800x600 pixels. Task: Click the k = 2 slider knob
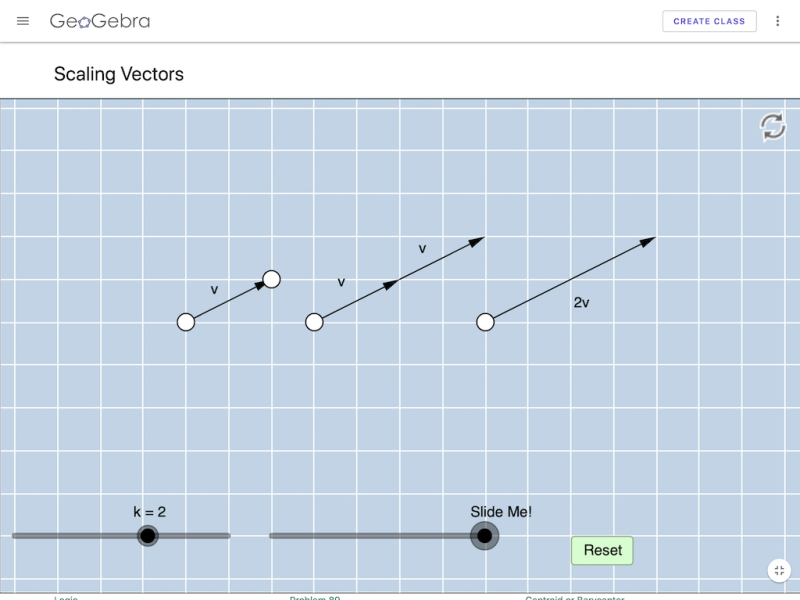(x=147, y=536)
